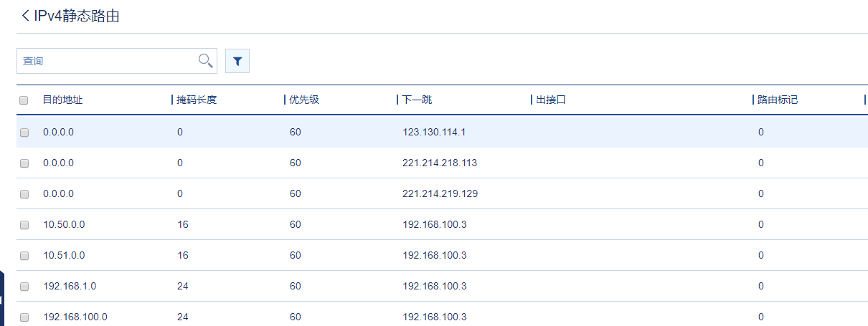Screen dimensions: 868x326
Task: Check the 10.50.0.0 route row
Action: tap(24, 225)
